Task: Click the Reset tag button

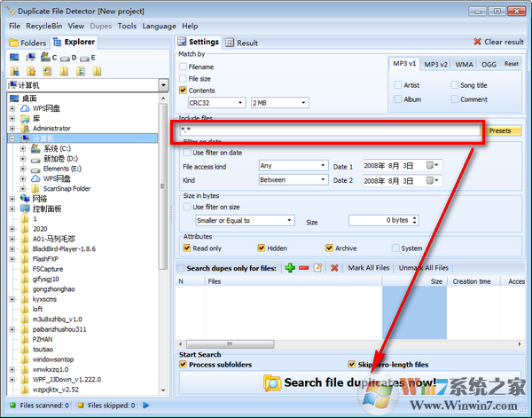Action: click(x=512, y=64)
